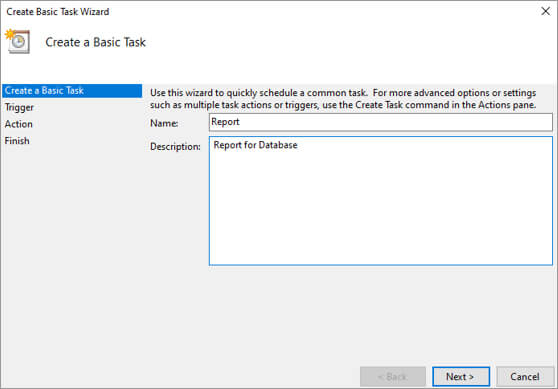Click the word Report inside Name field
This screenshot has height=389, width=558.
click(225, 122)
